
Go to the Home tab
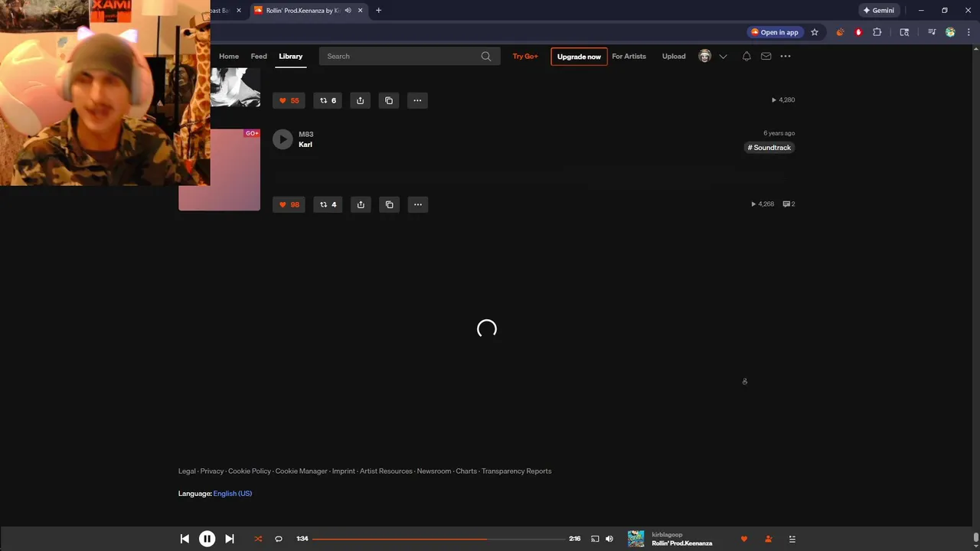(x=229, y=56)
